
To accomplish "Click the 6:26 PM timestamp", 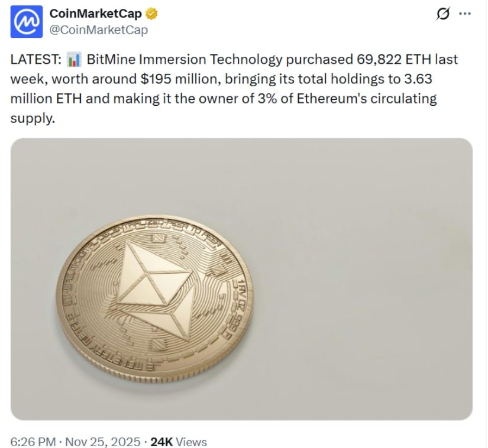I will (33, 441).
